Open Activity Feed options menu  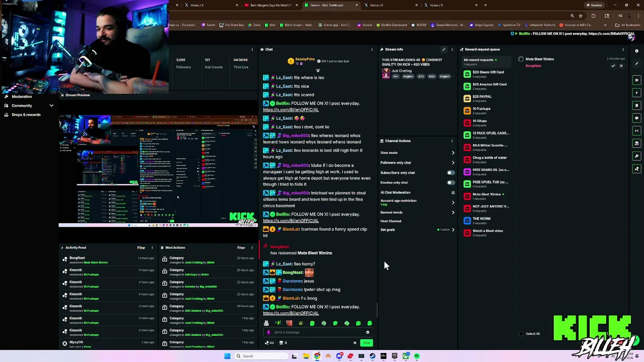tap(152, 247)
